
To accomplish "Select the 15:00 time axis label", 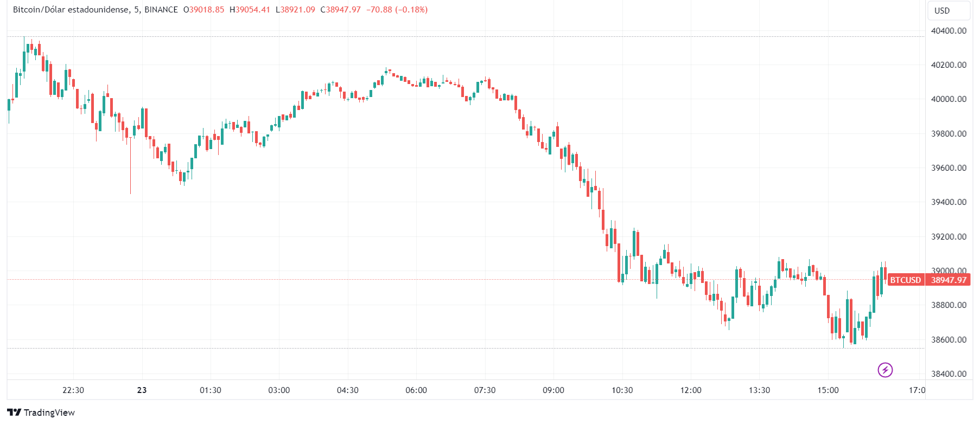I will click(828, 390).
